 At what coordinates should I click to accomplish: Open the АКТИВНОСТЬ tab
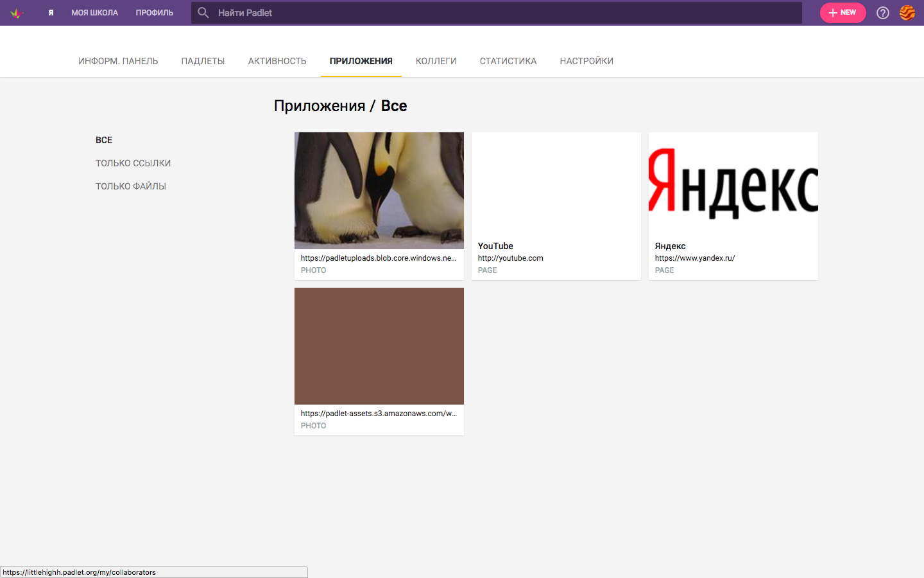pos(277,60)
